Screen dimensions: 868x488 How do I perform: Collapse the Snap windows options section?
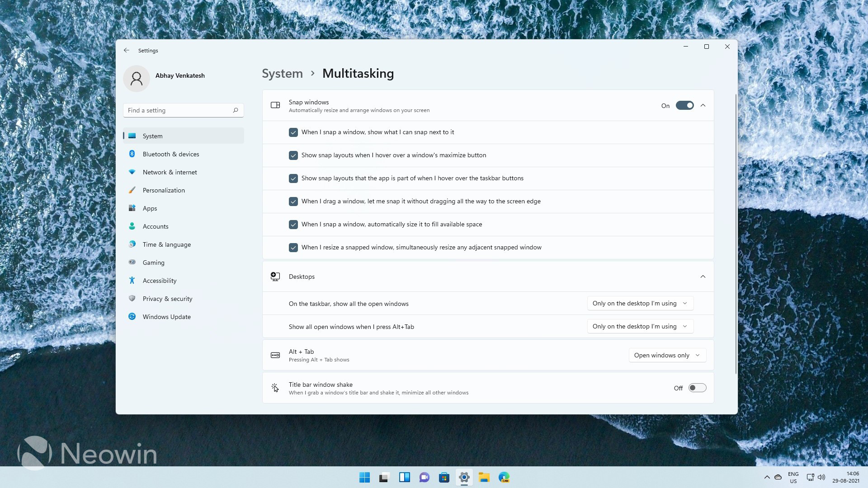(x=703, y=105)
